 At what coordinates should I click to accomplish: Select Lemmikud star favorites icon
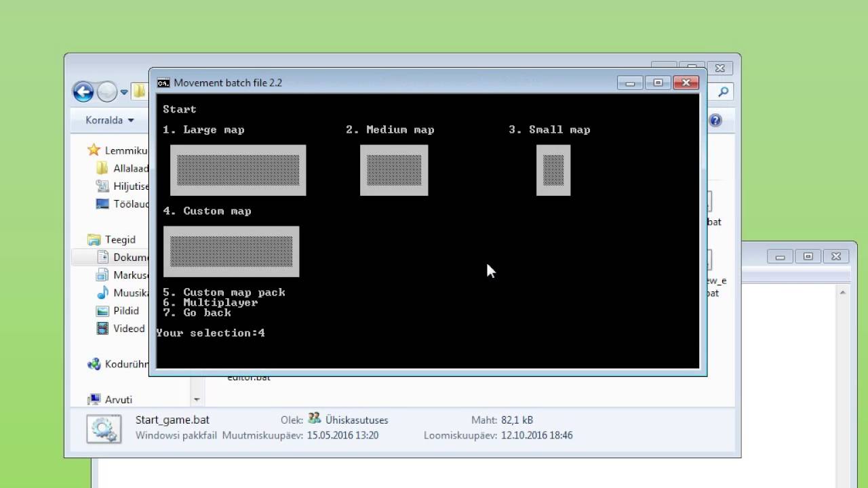pos(94,150)
